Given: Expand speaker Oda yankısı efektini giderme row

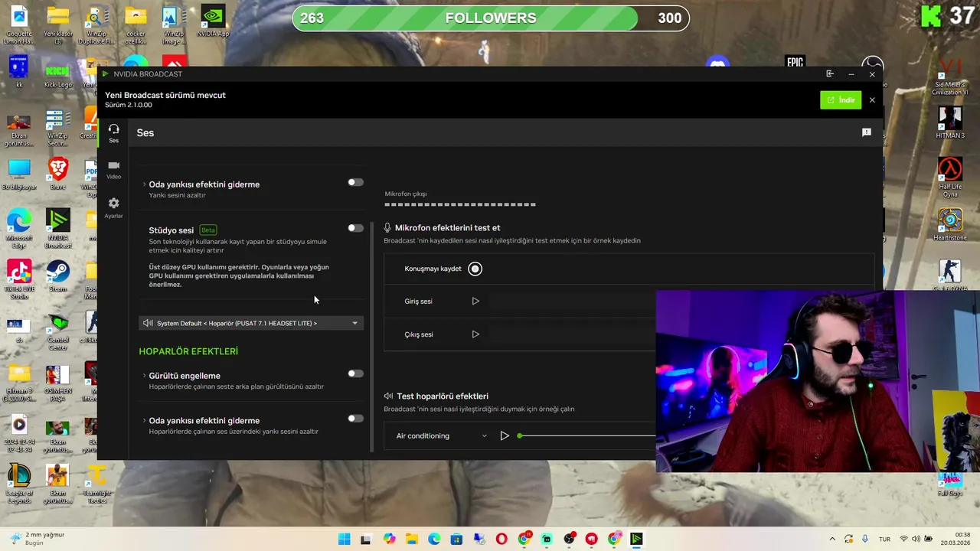Looking at the screenshot, I should (144, 420).
